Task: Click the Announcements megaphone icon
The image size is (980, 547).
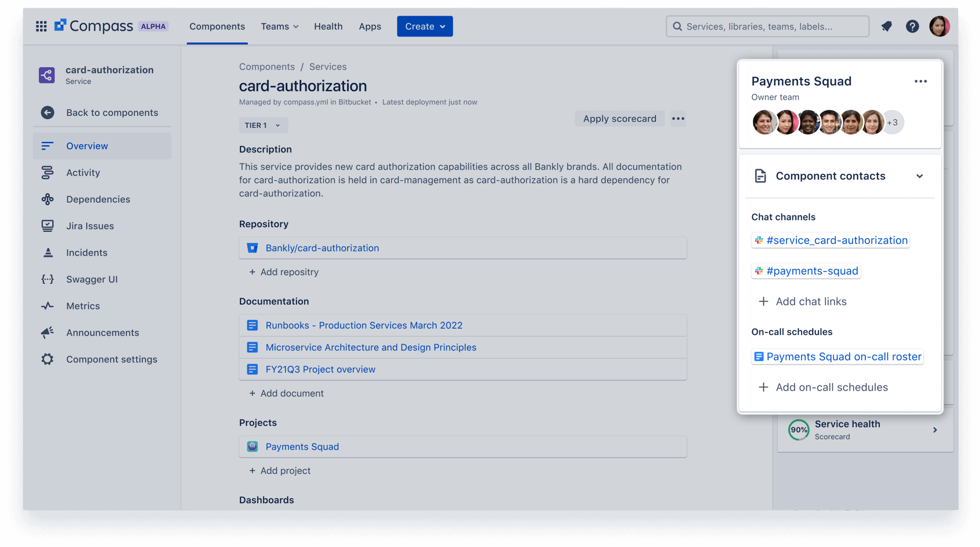Action: [x=47, y=333]
